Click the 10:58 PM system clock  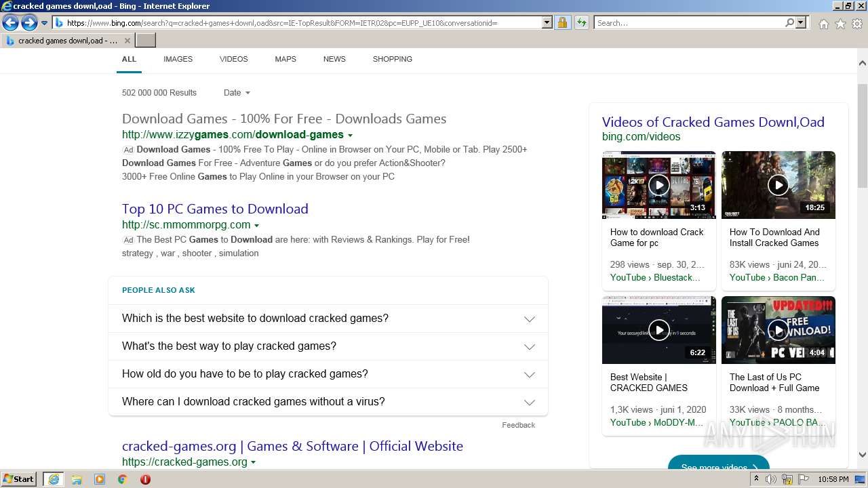pos(833,479)
